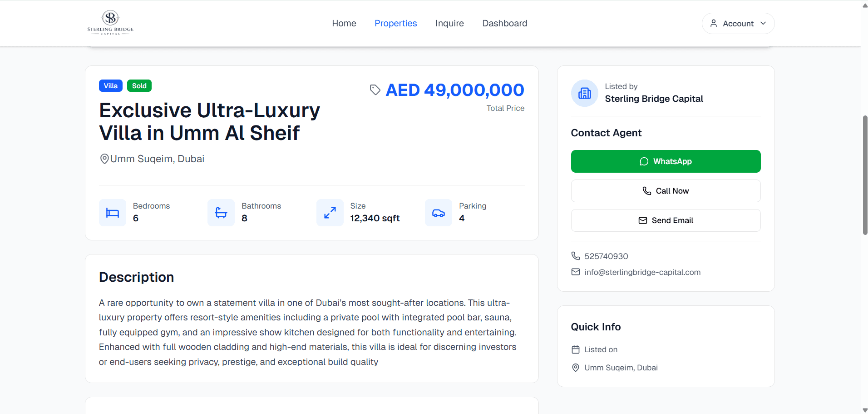Click the page's vertical scrollbar thumb
The image size is (868, 414).
865,175
